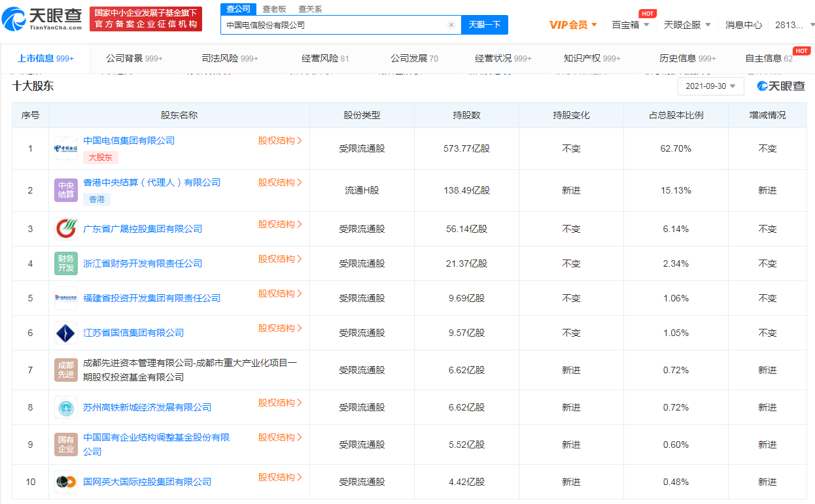Click the 财务开发 green logo badge

[66, 263]
